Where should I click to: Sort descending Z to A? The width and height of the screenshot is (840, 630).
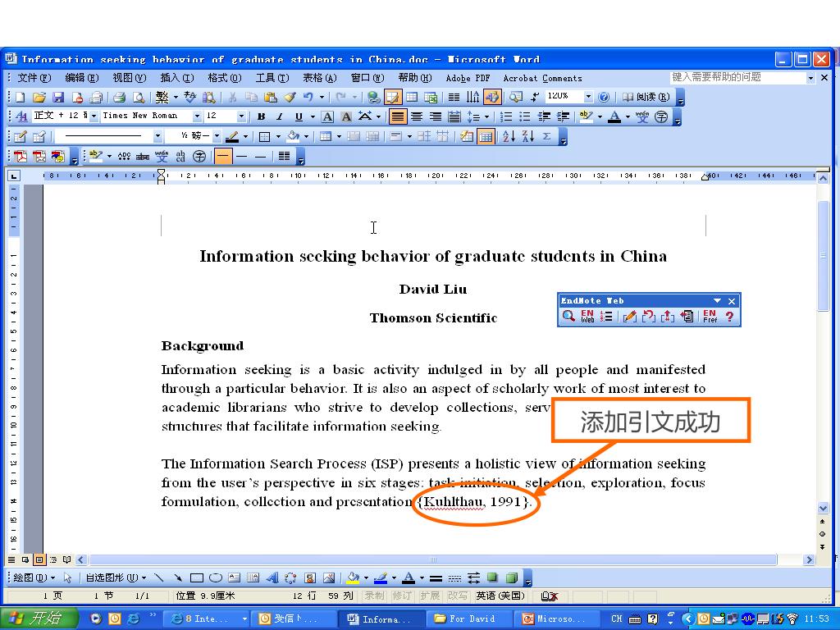[x=527, y=136]
